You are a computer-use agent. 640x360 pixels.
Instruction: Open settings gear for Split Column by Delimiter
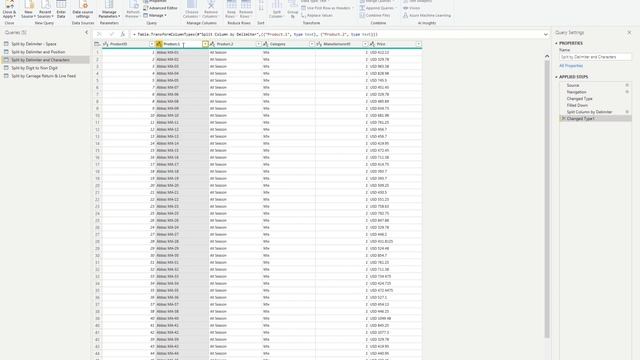(x=627, y=111)
